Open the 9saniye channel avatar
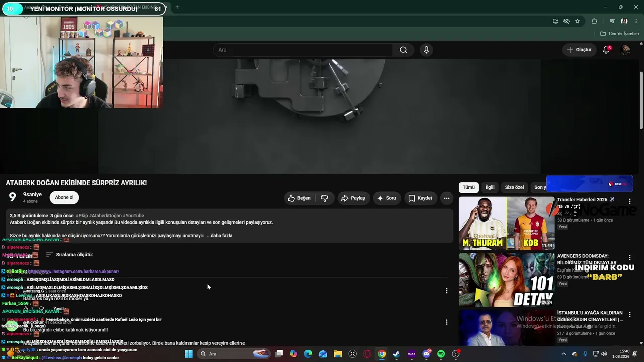644x362 pixels. tap(12, 197)
